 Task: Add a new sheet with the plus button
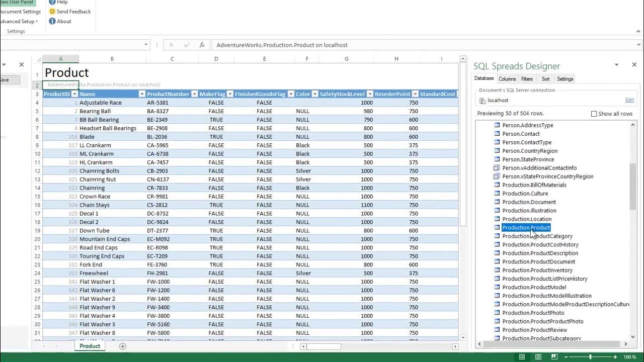[123, 346]
